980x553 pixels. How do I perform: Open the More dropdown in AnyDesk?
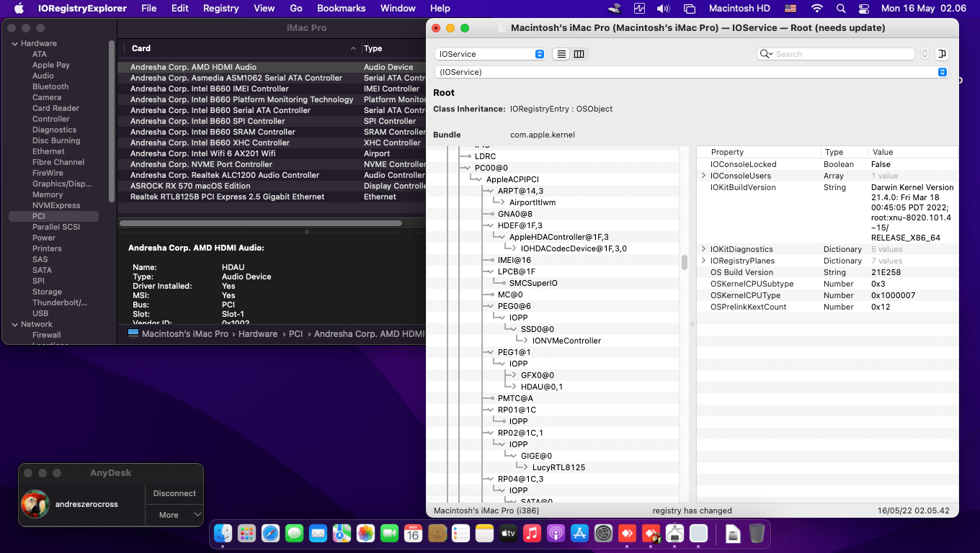174,515
